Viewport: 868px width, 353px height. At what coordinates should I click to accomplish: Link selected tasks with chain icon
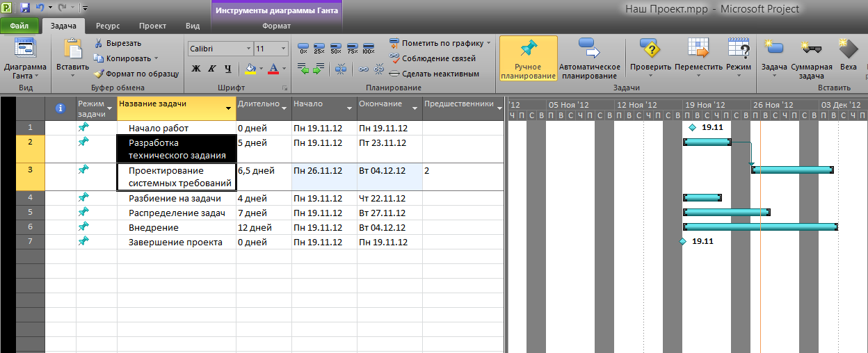pos(364,69)
